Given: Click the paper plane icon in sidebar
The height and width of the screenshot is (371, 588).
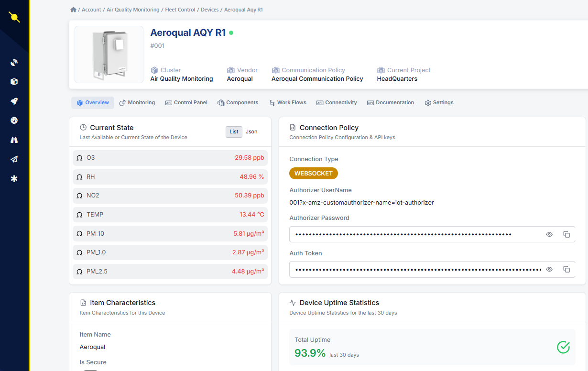Looking at the screenshot, I should tap(14, 159).
